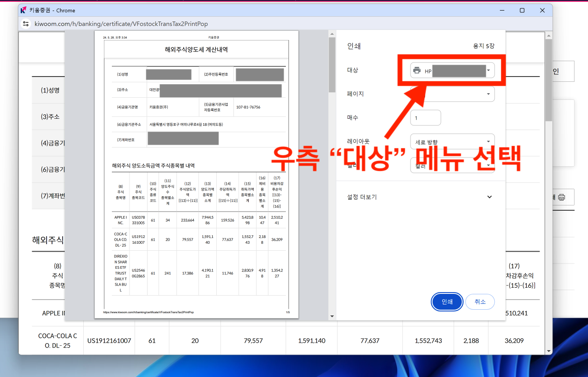
Task: Open the 대상 printer destination dropdown
Action: (451, 70)
